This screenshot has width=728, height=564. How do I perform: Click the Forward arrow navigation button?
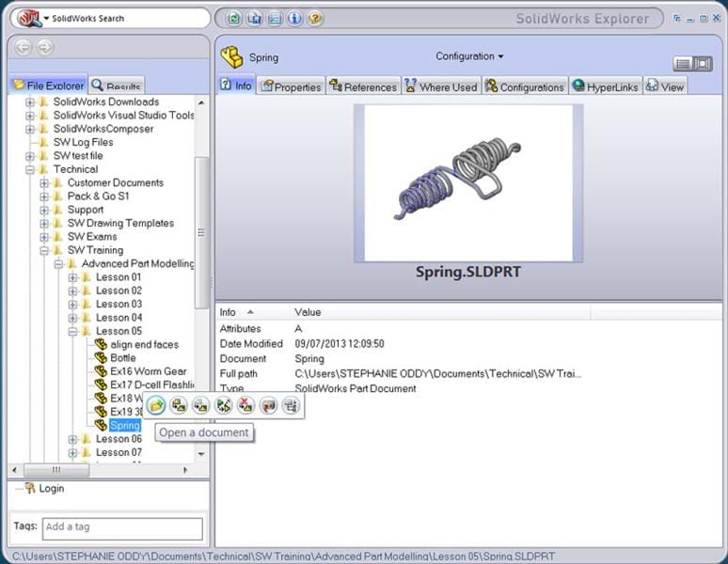coord(44,47)
